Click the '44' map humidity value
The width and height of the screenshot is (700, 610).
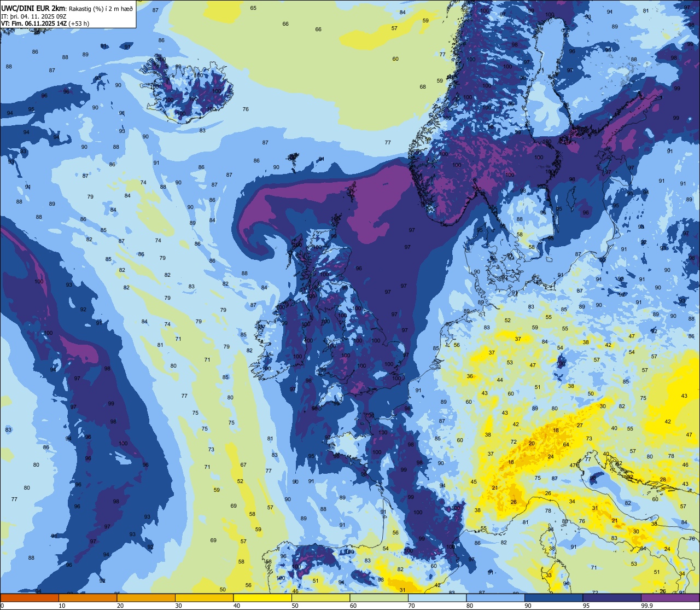[500, 380]
